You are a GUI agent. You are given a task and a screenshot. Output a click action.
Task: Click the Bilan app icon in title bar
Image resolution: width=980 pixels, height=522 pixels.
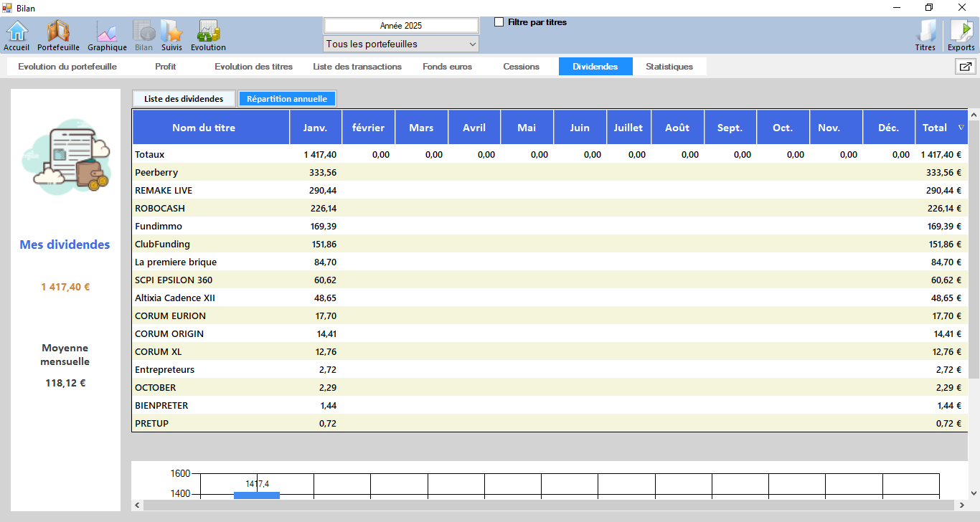point(7,8)
